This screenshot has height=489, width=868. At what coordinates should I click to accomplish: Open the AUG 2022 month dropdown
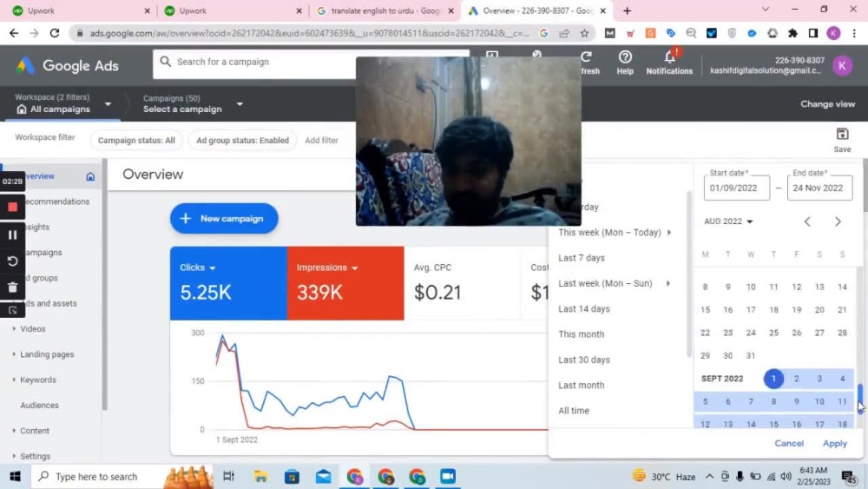(x=728, y=221)
